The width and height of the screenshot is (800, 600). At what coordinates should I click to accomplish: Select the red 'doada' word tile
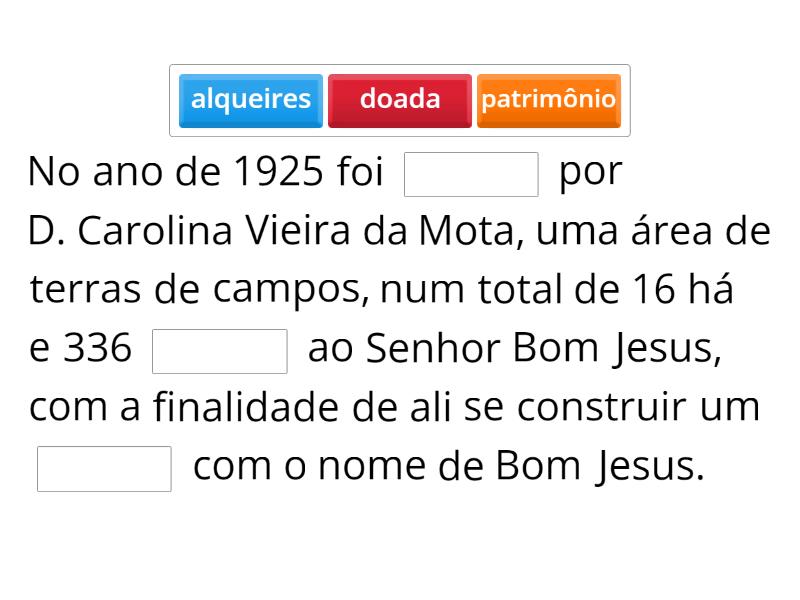tap(400, 100)
